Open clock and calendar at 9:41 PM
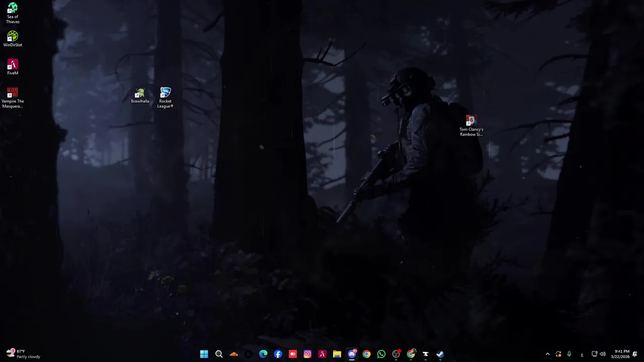644x362 pixels. click(620, 354)
